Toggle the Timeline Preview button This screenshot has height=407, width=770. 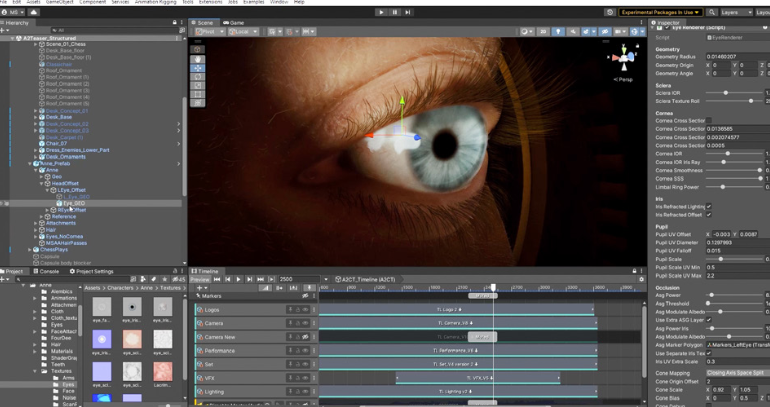(201, 279)
